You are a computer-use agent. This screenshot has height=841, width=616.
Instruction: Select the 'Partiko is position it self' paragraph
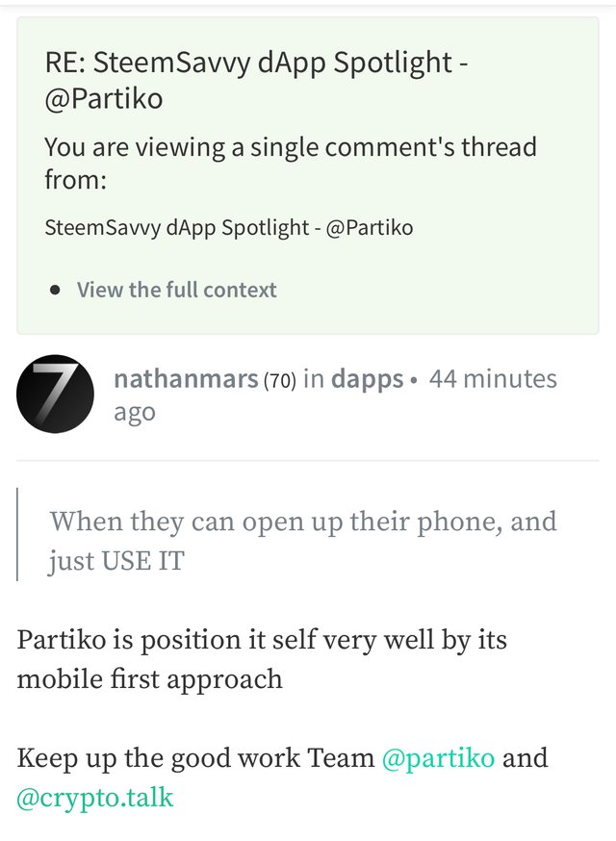261,659
